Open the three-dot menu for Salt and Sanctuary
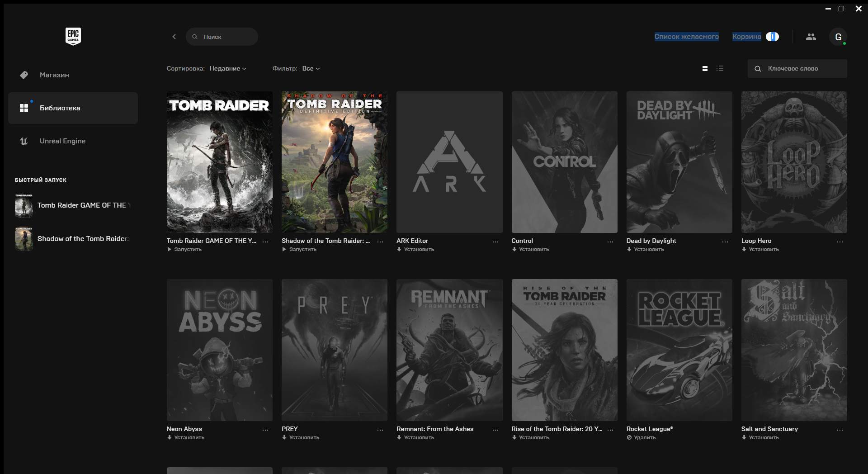 pyautogui.click(x=840, y=430)
